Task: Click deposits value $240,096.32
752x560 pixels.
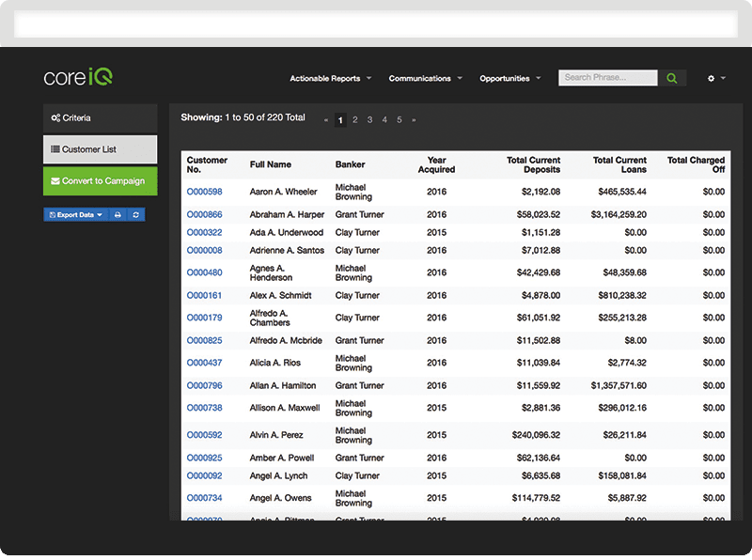Action: tap(536, 435)
